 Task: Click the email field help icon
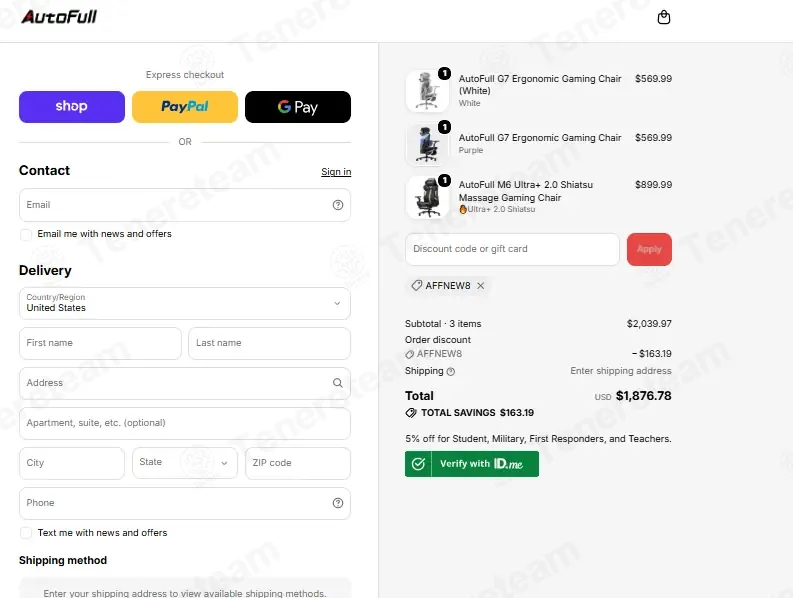(338, 205)
